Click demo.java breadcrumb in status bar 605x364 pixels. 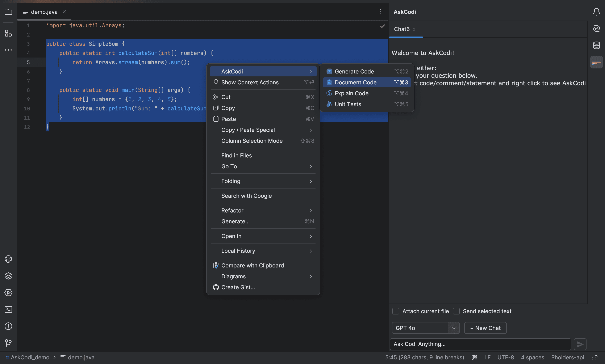(x=78, y=358)
